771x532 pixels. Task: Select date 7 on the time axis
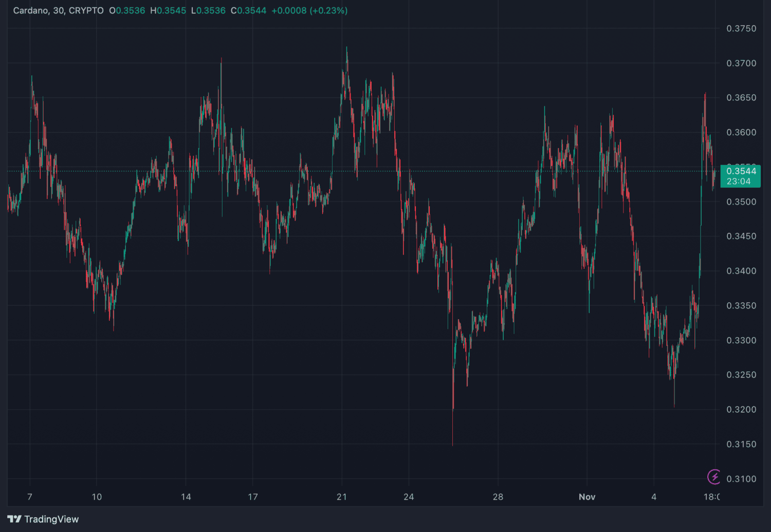30,497
